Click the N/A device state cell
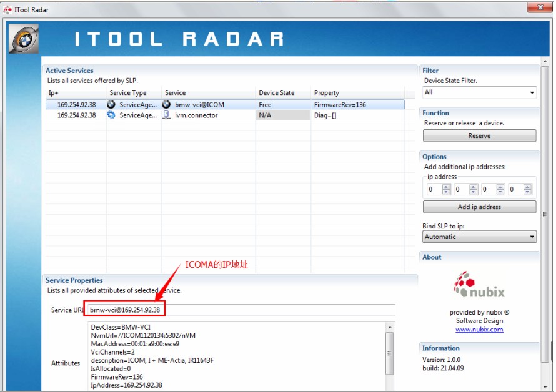556x392 pixels. [283, 115]
